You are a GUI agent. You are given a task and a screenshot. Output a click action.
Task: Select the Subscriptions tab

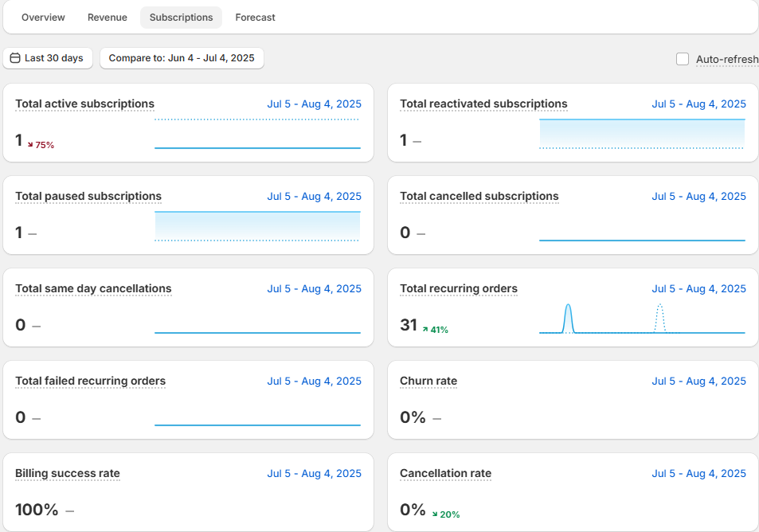click(x=181, y=18)
